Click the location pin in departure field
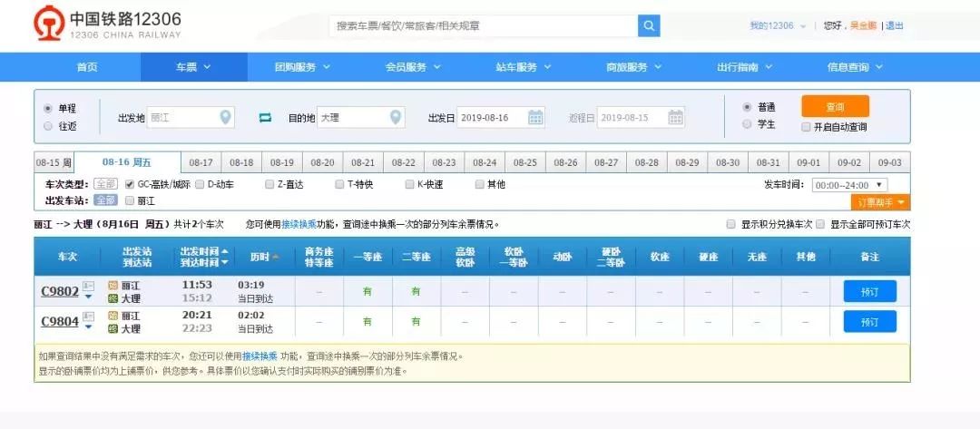 (226, 117)
